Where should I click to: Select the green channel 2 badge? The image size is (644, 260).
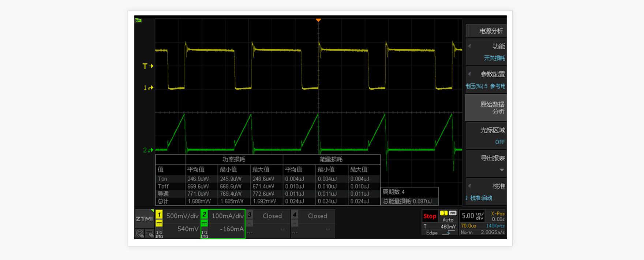205,214
